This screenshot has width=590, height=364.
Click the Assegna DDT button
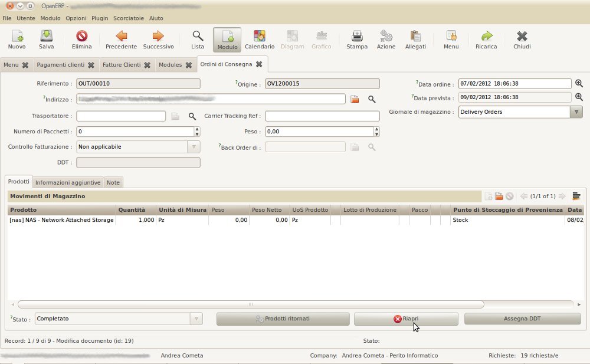522,319
